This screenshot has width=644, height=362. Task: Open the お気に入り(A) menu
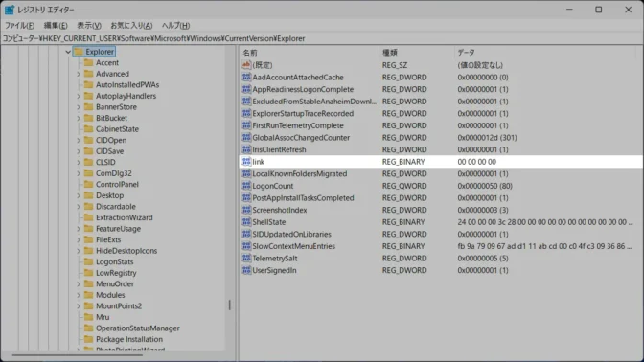(131, 26)
